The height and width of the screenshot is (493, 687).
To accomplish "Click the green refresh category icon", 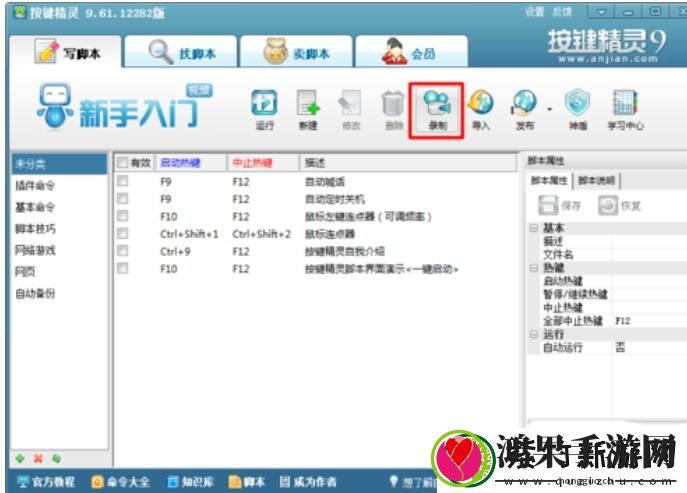I will (56, 458).
